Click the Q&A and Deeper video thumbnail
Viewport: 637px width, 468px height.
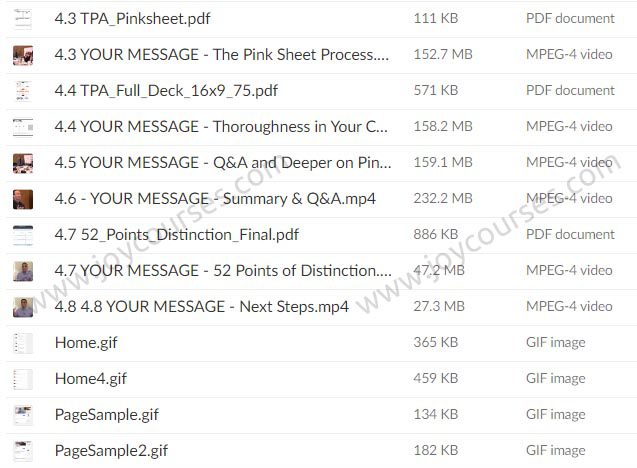(x=23, y=163)
